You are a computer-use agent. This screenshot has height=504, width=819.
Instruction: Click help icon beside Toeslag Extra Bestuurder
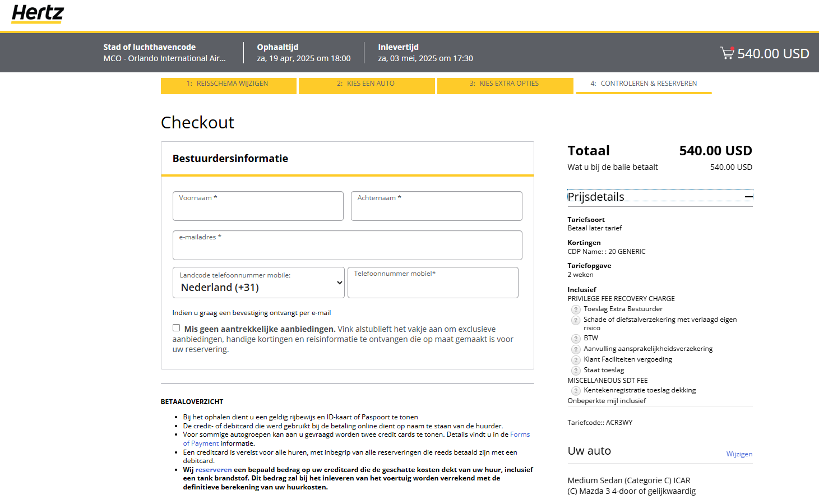tap(576, 309)
